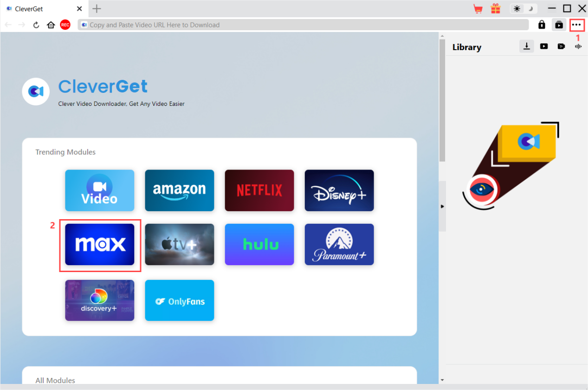Open the audio waveform library tab
The image size is (588, 390).
(x=578, y=46)
